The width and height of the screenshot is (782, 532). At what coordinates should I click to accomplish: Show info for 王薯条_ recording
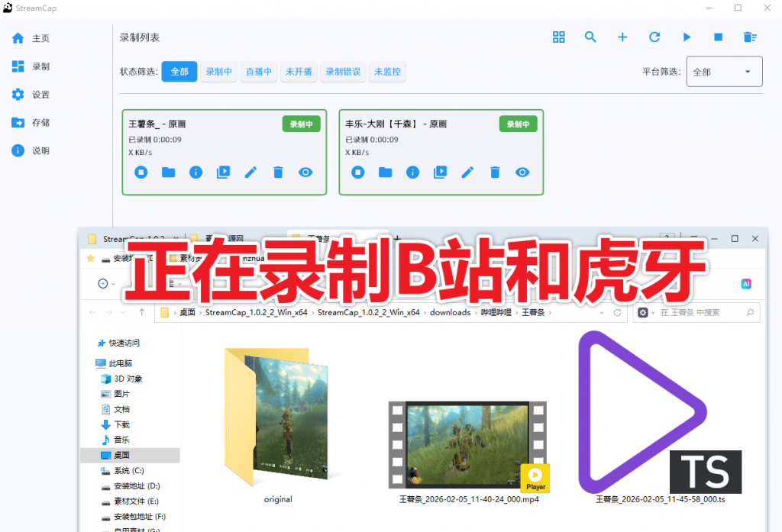click(196, 172)
